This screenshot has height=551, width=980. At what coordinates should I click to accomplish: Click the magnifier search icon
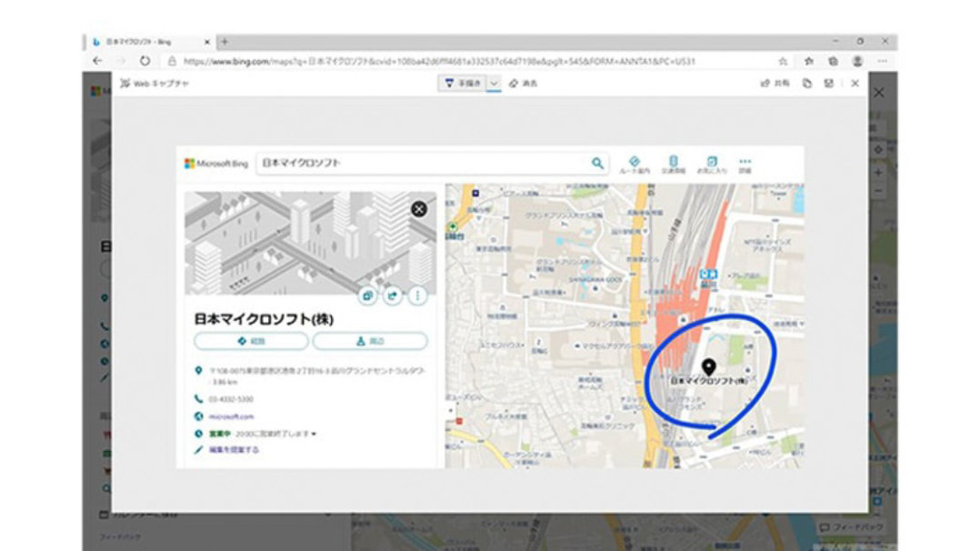(x=597, y=164)
